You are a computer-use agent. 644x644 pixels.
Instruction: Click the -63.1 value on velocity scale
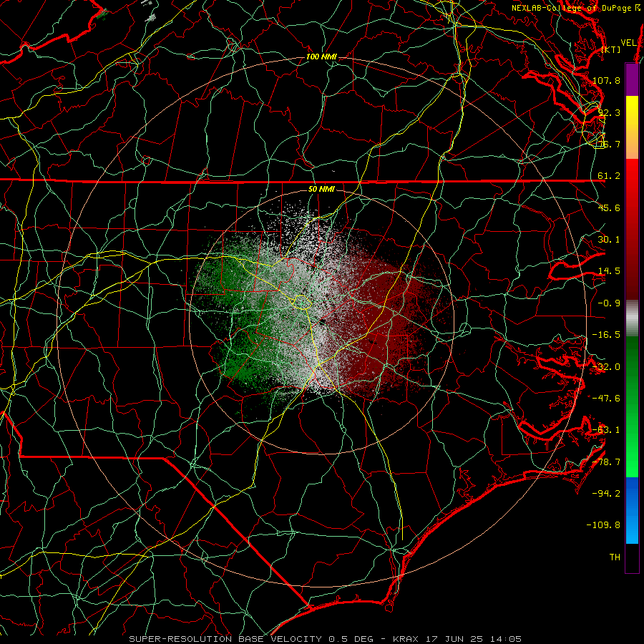(x=606, y=430)
